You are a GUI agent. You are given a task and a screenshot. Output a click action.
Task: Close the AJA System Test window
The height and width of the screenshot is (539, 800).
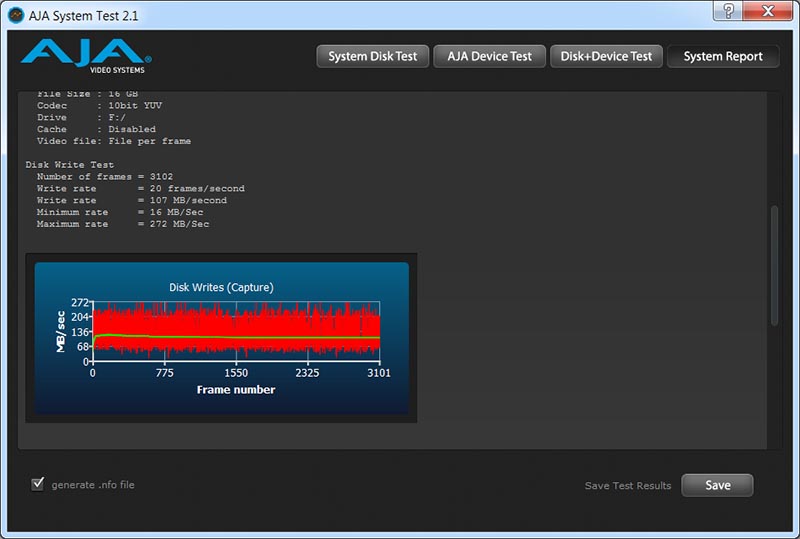tap(767, 11)
